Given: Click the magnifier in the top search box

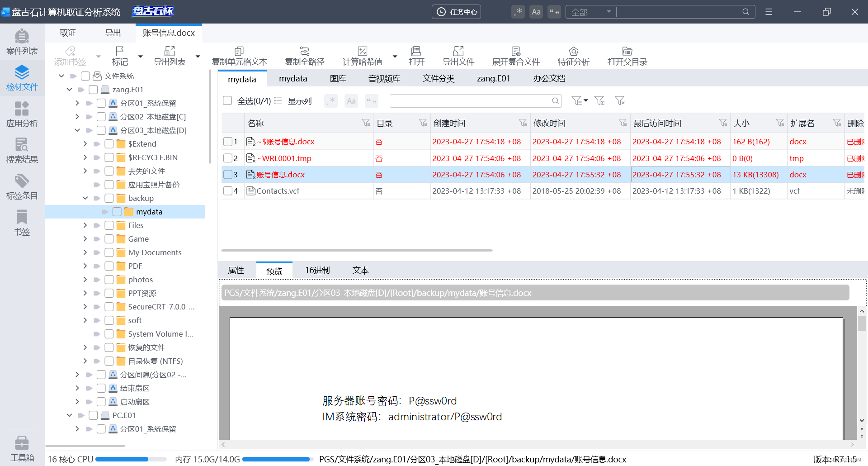Looking at the screenshot, I should click(745, 12).
